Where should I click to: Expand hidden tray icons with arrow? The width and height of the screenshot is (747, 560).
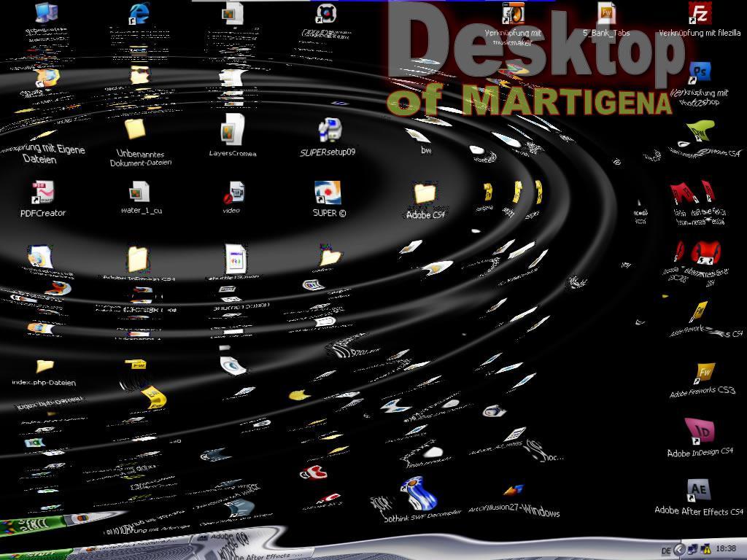click(680, 550)
